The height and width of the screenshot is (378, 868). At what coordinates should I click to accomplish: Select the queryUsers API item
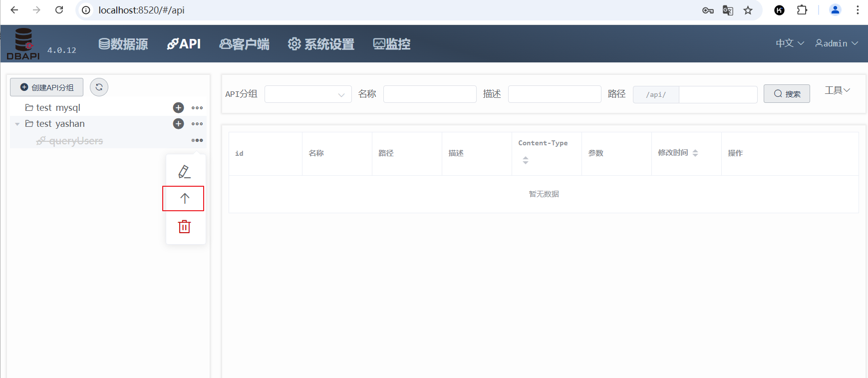[x=69, y=141]
